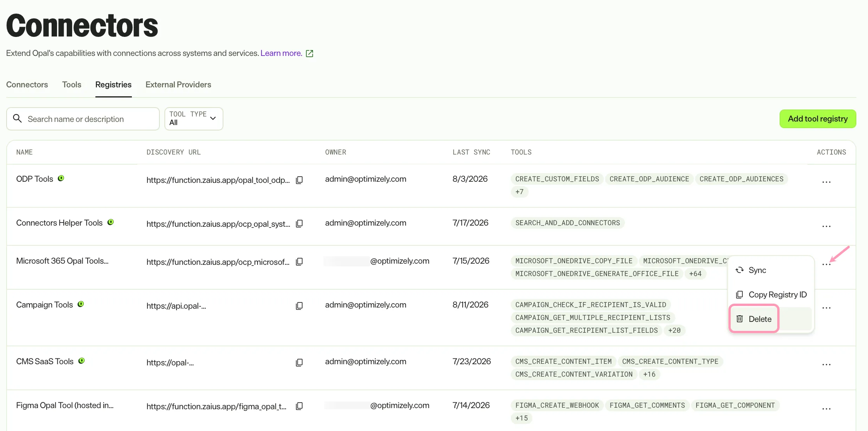Click the green status icon beside Connectors Helper Tools

[x=111, y=222]
